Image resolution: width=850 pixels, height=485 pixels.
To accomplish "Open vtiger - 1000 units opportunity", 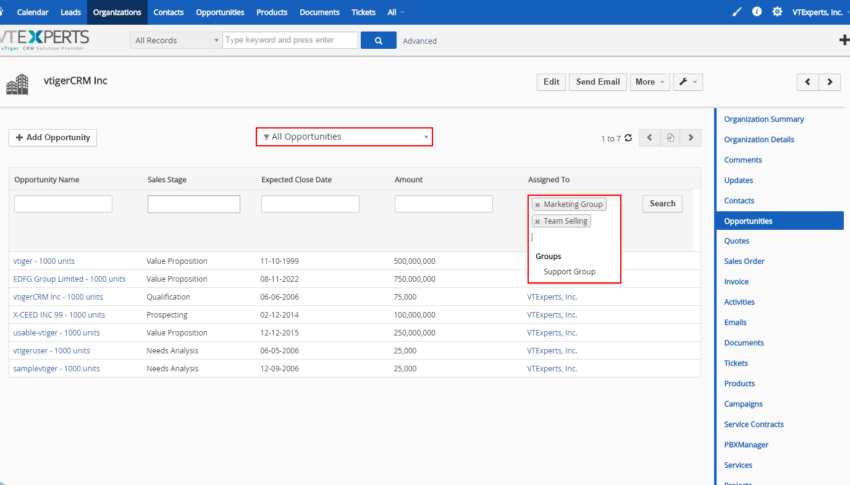I will point(44,261).
